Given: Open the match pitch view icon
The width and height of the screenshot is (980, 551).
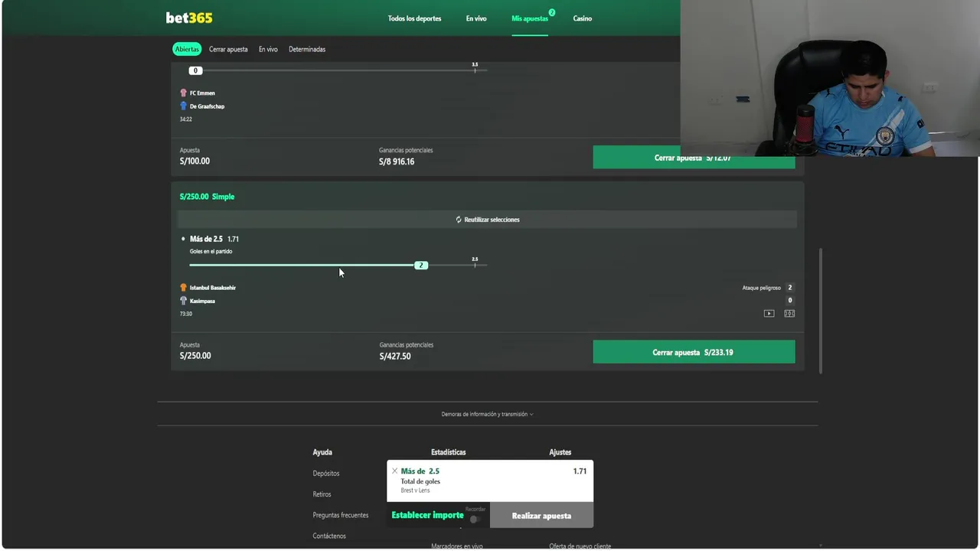Looking at the screenshot, I should coord(789,313).
